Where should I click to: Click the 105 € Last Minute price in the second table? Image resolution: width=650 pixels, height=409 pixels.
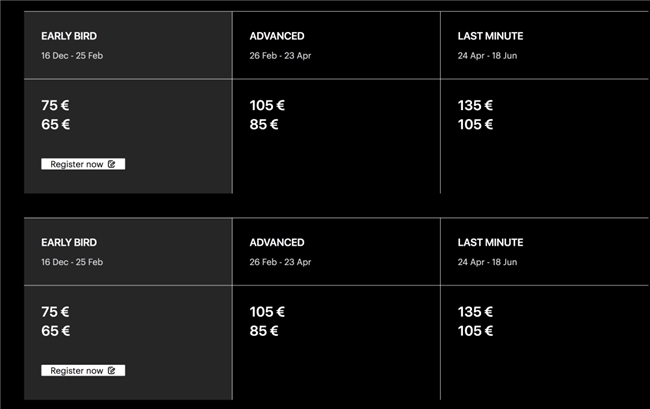[x=475, y=331]
